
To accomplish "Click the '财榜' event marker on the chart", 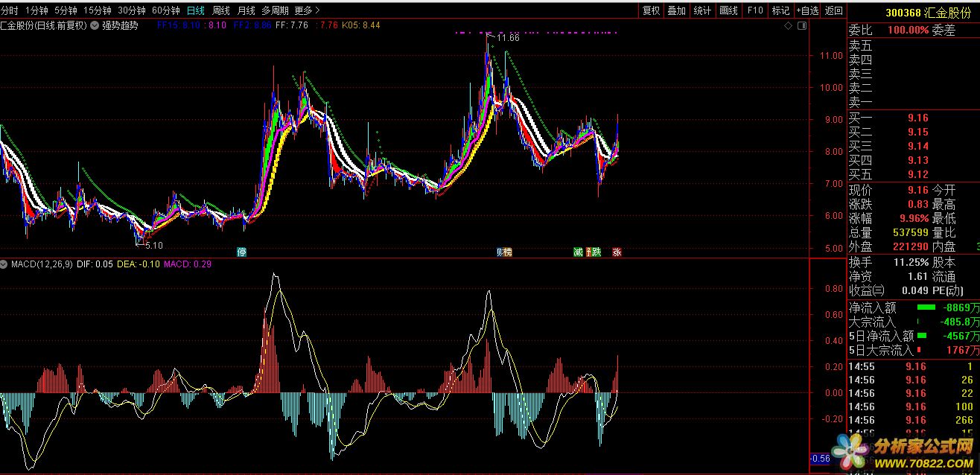I will (x=504, y=252).
